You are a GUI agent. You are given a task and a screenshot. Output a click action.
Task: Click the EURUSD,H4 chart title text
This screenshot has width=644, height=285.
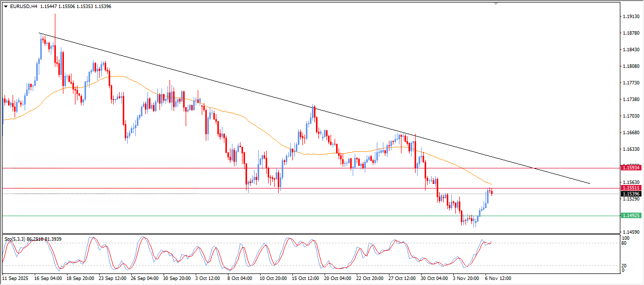tap(24, 7)
